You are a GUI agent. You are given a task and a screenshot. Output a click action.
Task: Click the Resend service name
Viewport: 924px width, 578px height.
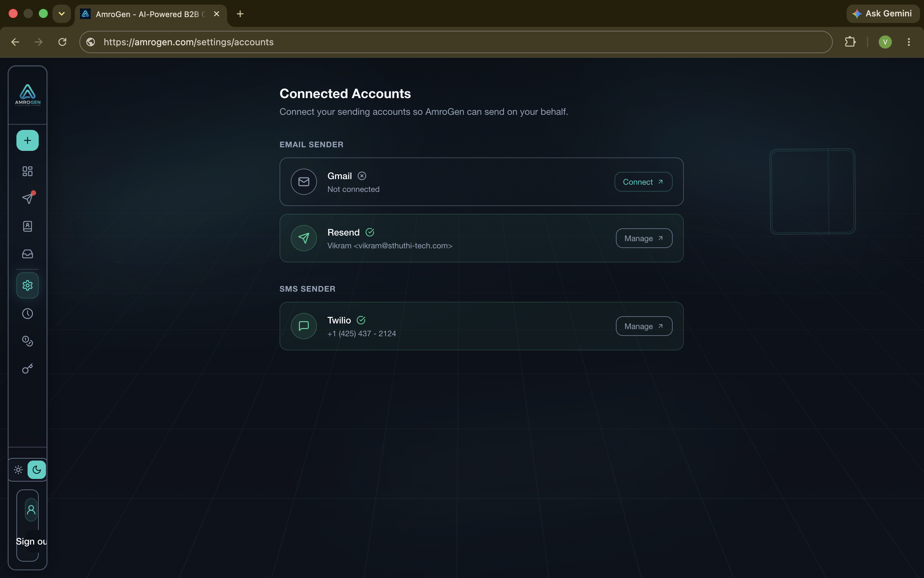pos(343,233)
